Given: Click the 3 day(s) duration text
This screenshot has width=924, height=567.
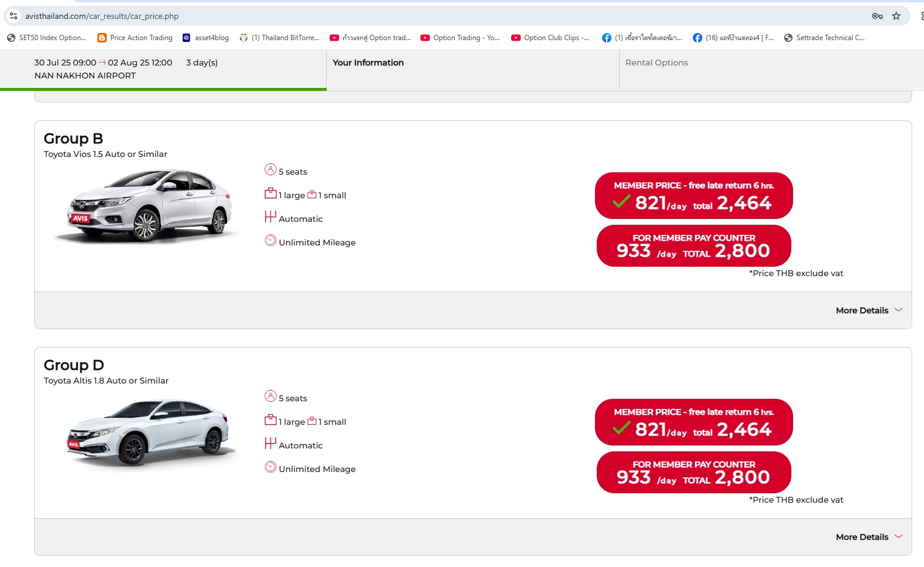Looking at the screenshot, I should pos(202,63).
